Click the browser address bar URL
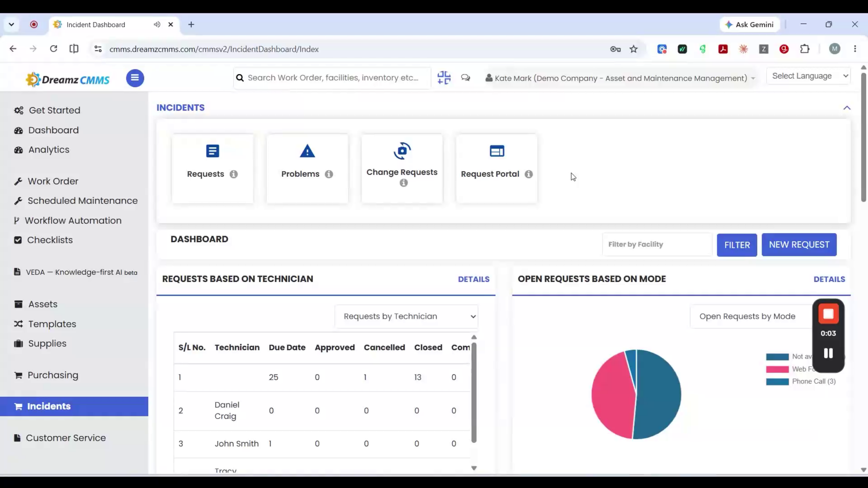The image size is (868, 488). 214,49
